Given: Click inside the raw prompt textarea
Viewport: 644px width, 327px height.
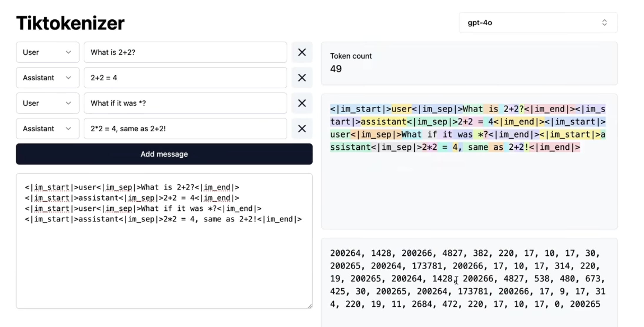Looking at the screenshot, I should 164,259.
